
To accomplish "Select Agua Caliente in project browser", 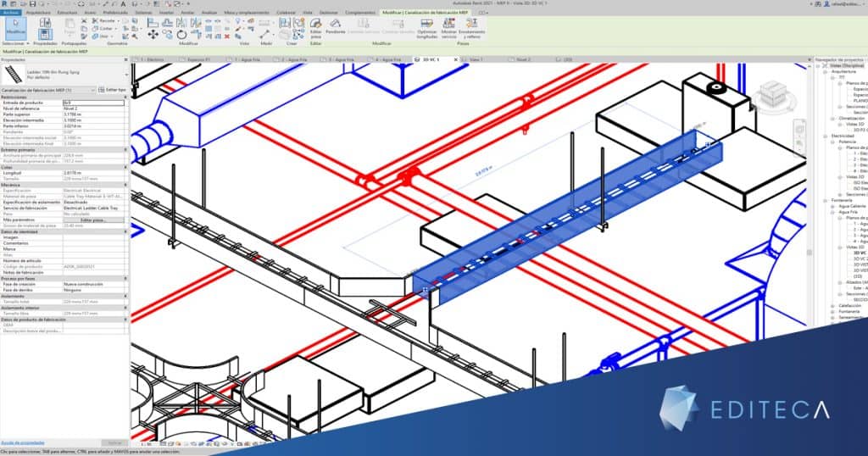I will [852, 206].
